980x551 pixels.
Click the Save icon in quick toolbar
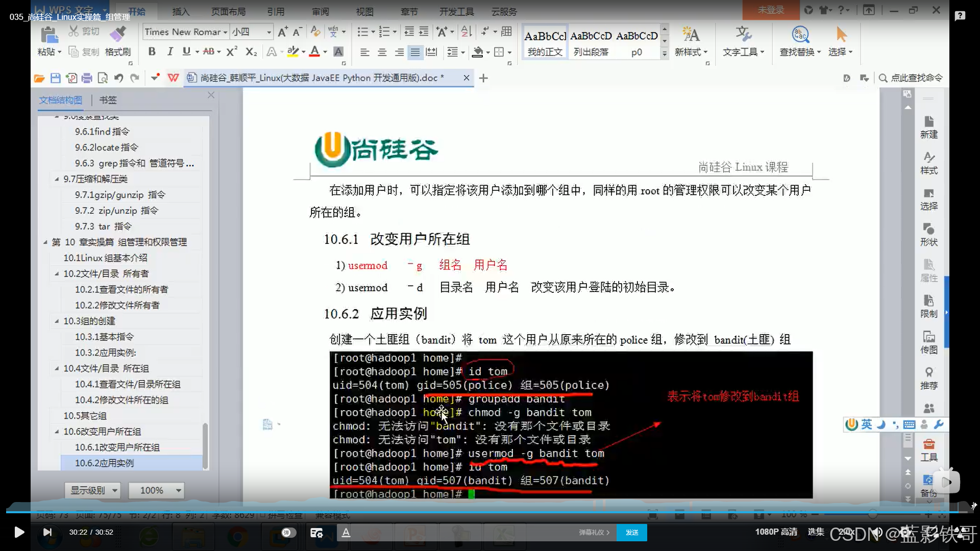(x=55, y=78)
